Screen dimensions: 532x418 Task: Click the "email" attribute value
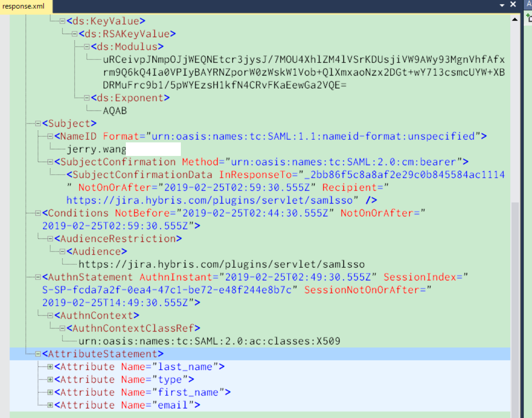173,405
